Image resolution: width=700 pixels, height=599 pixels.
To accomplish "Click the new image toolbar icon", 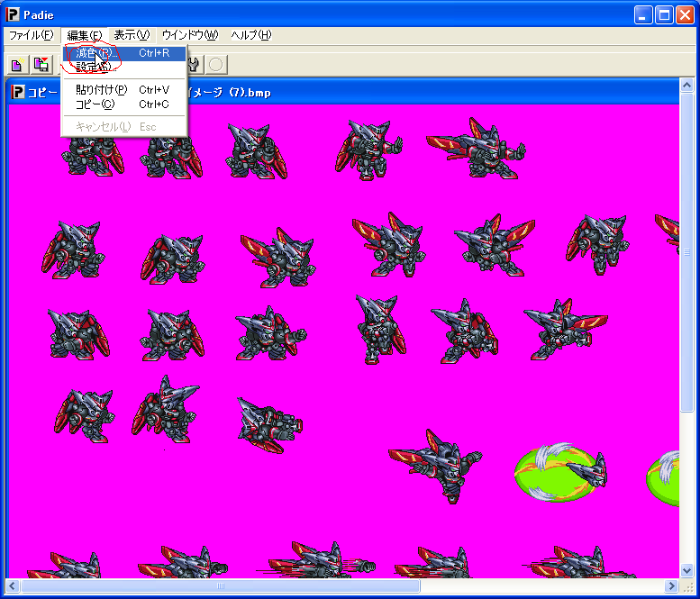I will pos(17,65).
